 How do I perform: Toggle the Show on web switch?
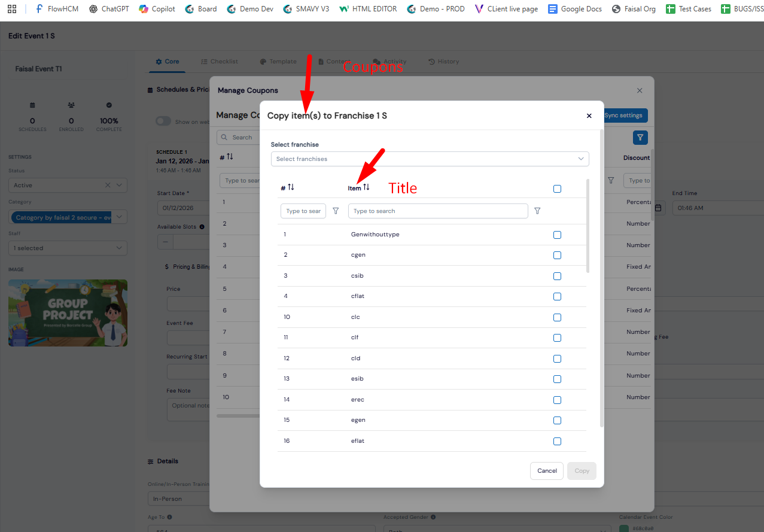(x=163, y=121)
